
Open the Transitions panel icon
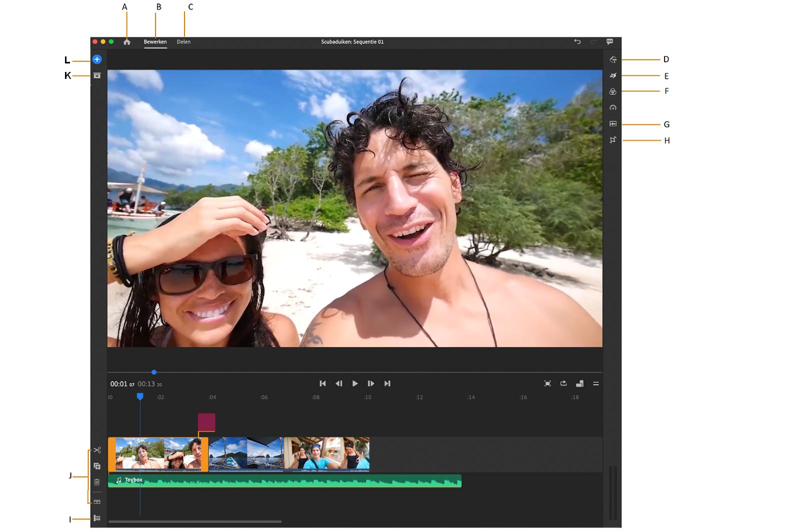[x=613, y=76]
